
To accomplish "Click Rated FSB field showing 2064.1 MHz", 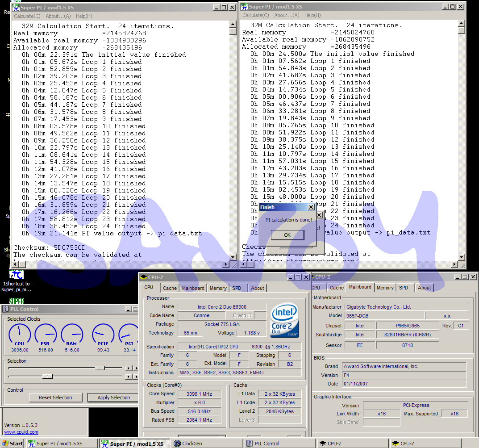I will (200, 420).
